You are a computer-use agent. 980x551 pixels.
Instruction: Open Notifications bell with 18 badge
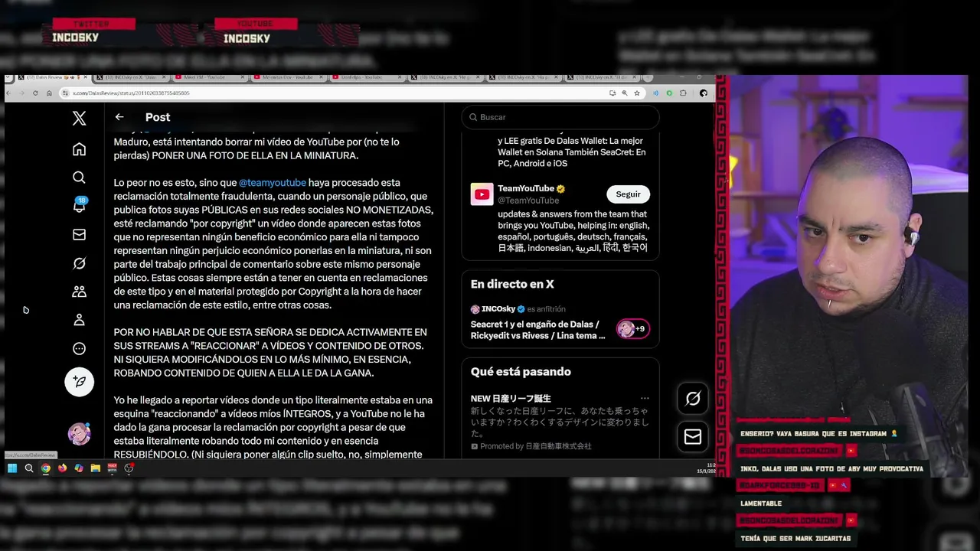click(80, 205)
